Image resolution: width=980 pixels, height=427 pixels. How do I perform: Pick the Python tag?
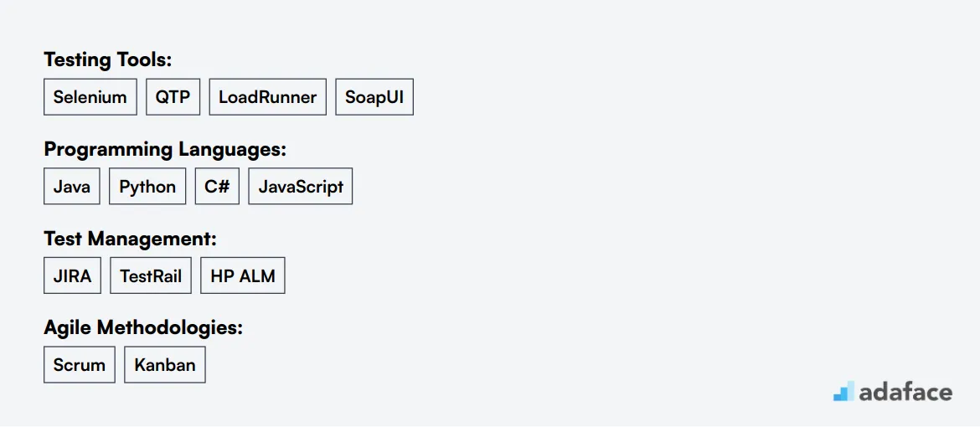pyautogui.click(x=147, y=187)
